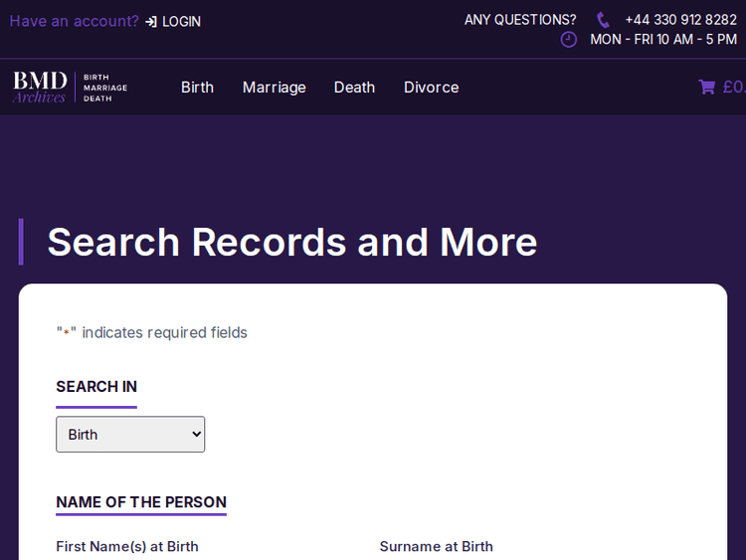Click the £0 cart total
This screenshot has height=560, width=746.
(x=734, y=88)
